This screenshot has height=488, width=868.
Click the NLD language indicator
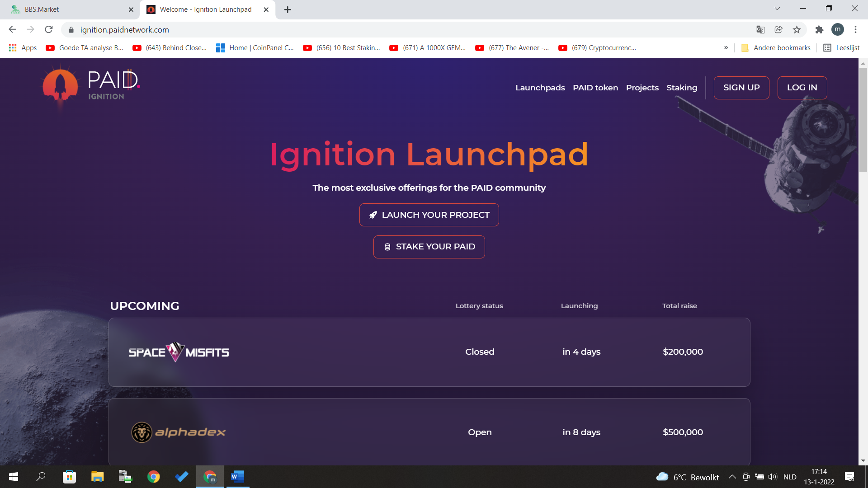790,477
